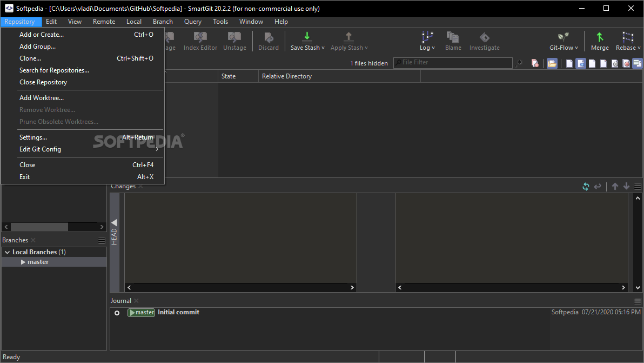Click the repositories panel horizontal scrollbar thumb
Screen dimensions: 644x363
pos(39,227)
